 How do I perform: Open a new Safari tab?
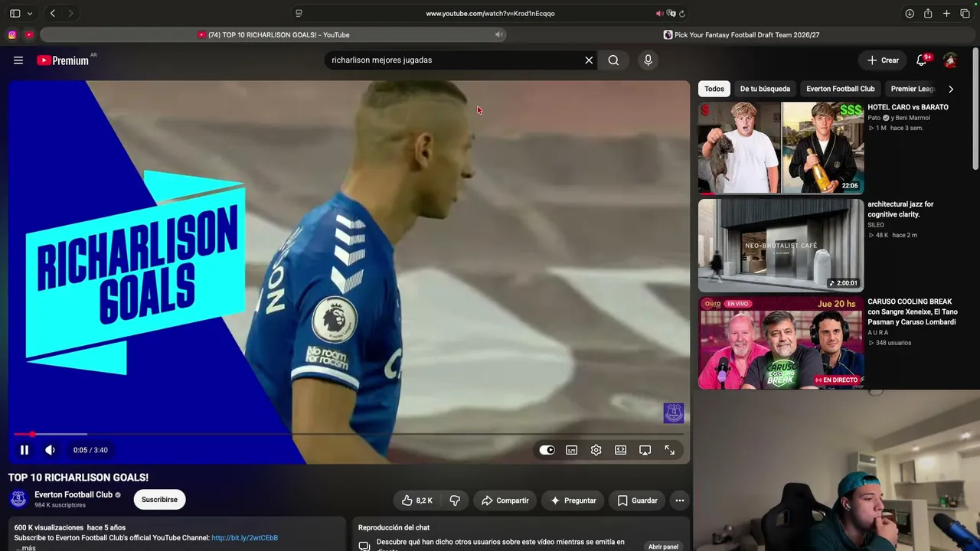point(946,13)
